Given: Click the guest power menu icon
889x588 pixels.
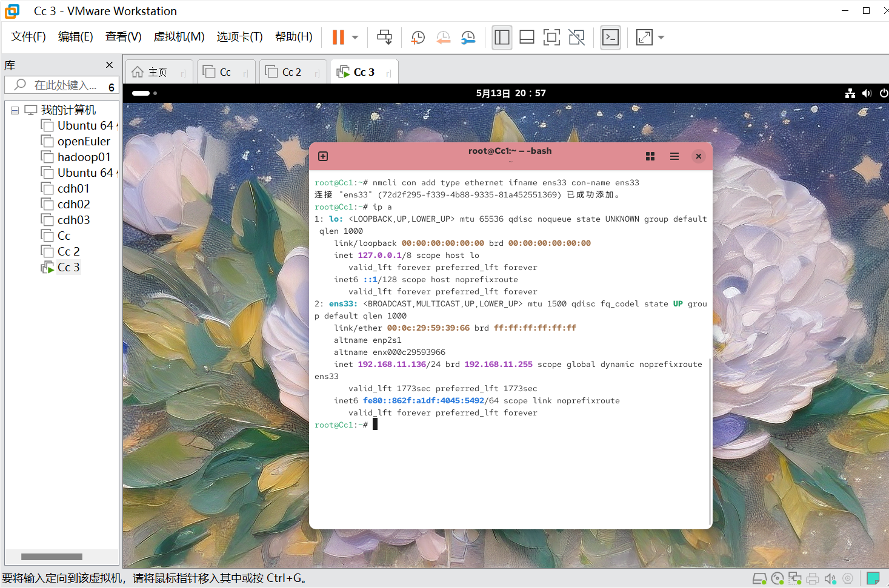Looking at the screenshot, I should [x=884, y=93].
